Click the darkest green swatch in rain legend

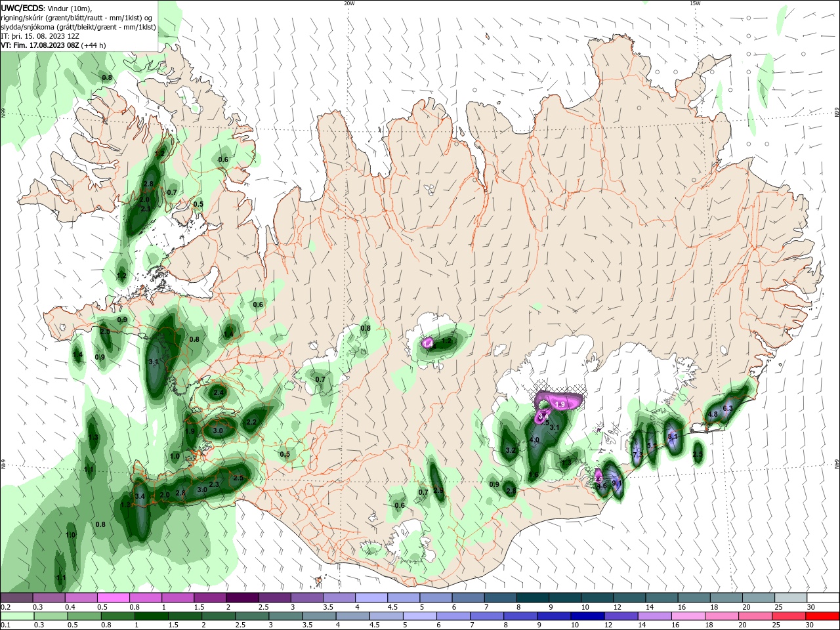click(150, 616)
